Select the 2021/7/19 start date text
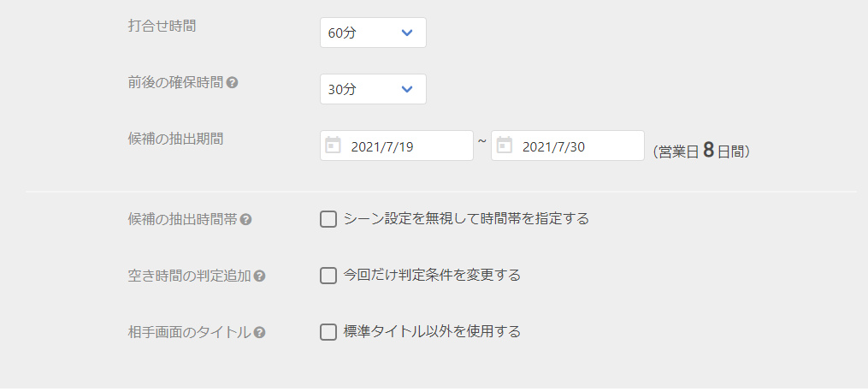Image resolution: width=868 pixels, height=392 pixels. tap(382, 147)
